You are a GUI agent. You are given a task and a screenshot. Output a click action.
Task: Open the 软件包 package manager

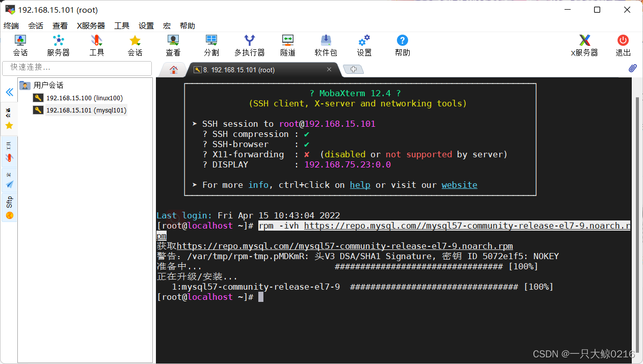point(325,45)
